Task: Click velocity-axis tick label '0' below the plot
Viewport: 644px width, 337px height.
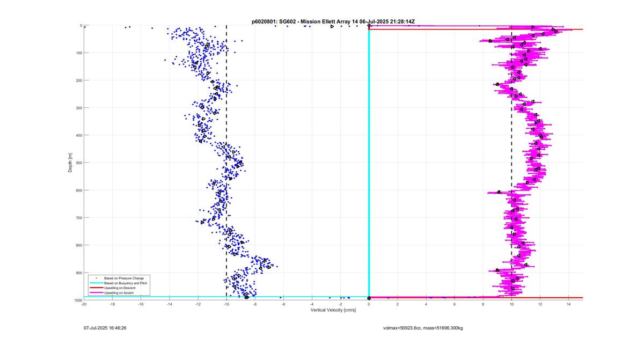Action: point(369,304)
